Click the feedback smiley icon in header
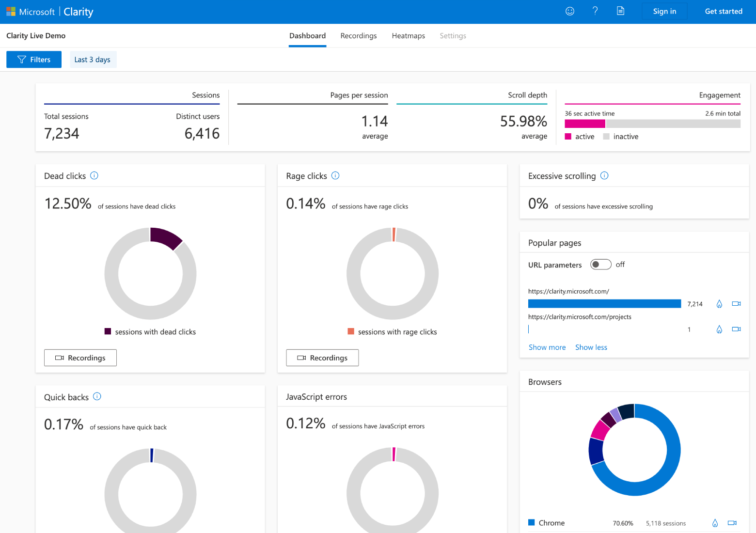This screenshot has height=533, width=756. (569, 11)
